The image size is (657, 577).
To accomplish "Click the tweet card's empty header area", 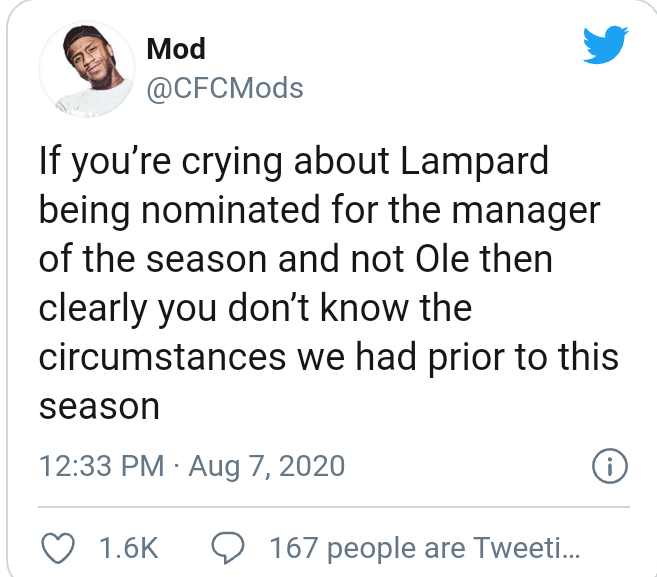I will point(440,67).
